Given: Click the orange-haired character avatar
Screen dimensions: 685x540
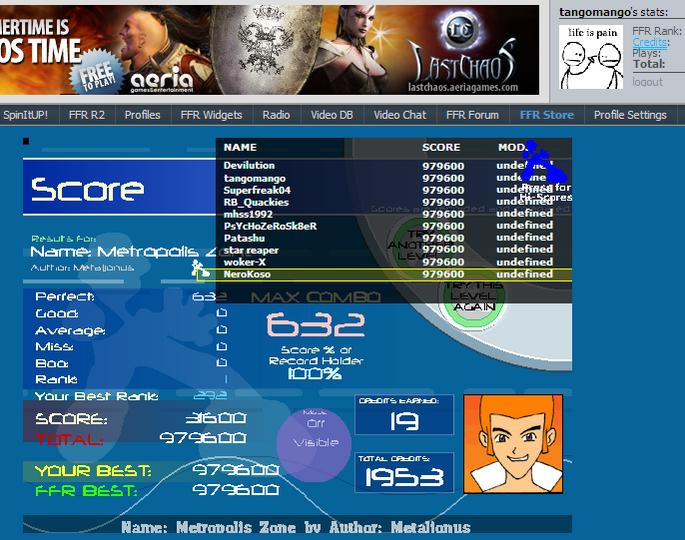Looking at the screenshot, I should point(513,444).
